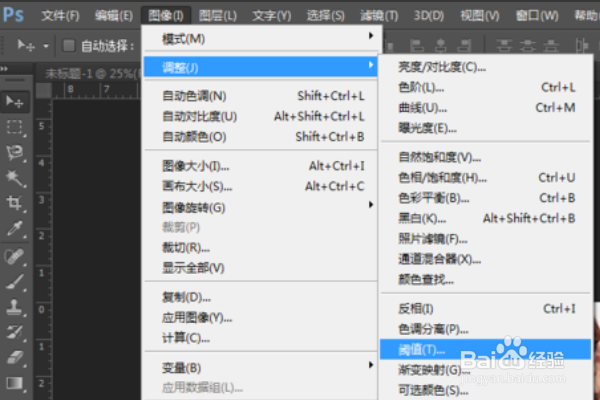Open 自然饱和度(V) adjustment
This screenshot has height=400, width=600.
486,157
